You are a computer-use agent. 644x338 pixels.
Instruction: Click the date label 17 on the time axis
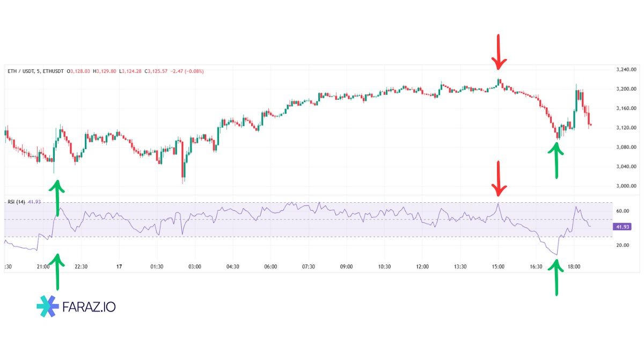120,266
